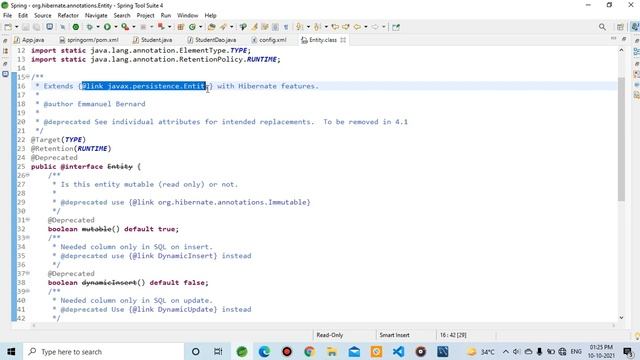Click the Quick Access search magnifier
Viewport: 640px width, 360px height.
[x=602, y=27]
